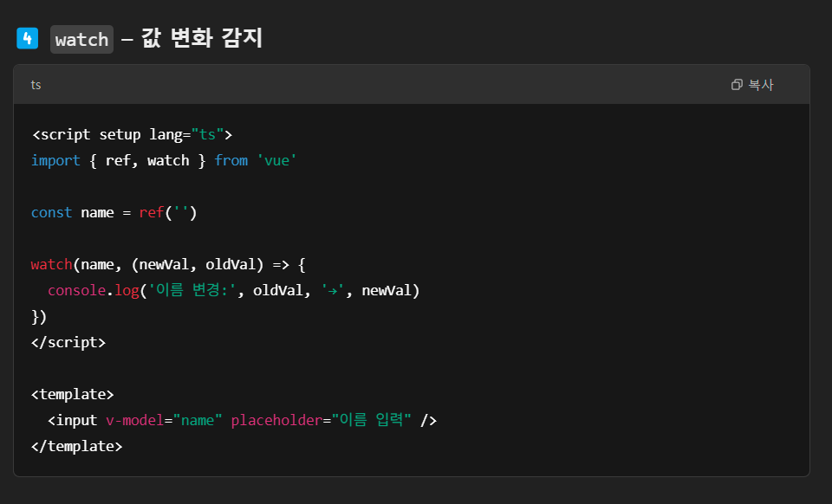Click the line '<script setup lang="ts">'
The height and width of the screenshot is (504, 832).
pos(132,134)
